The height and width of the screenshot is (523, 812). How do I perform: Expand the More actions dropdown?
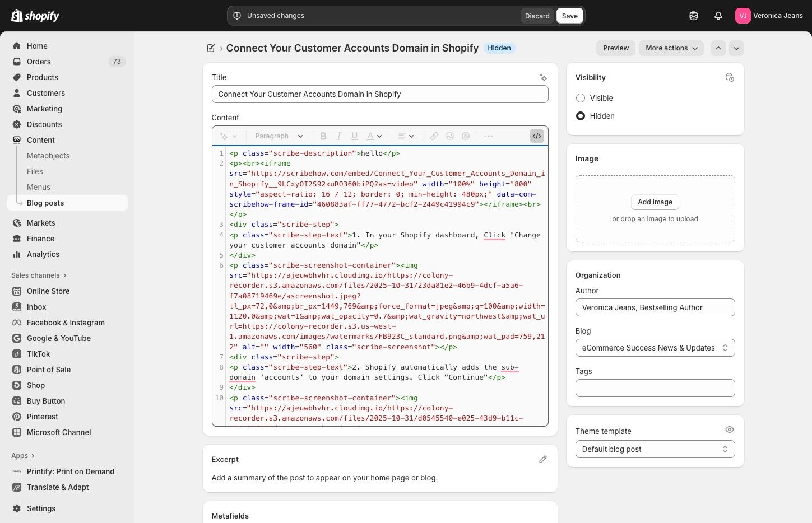[671, 48]
